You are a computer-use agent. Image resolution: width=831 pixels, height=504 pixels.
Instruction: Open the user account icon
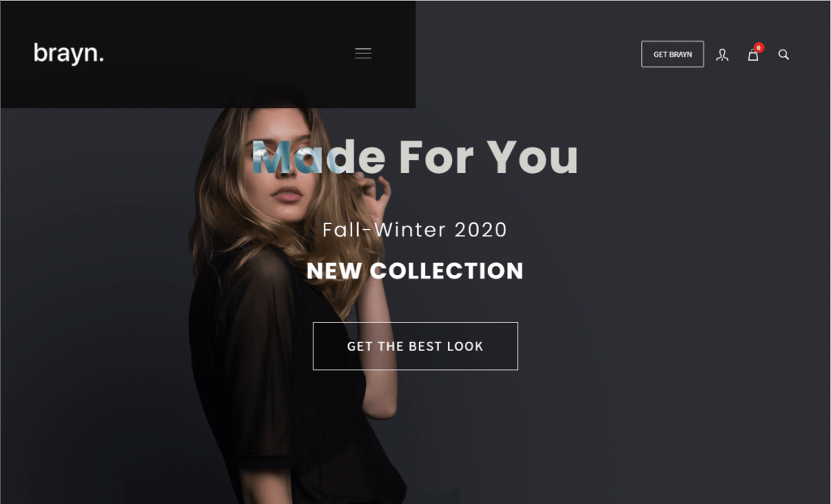722,54
